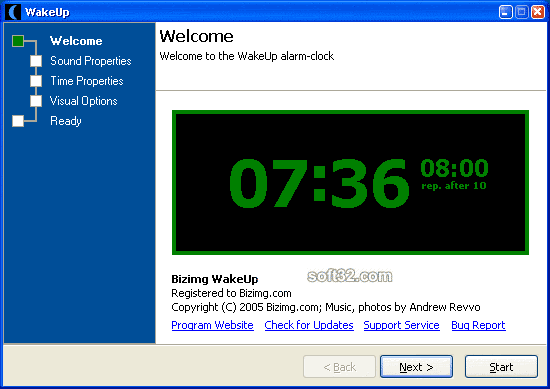
Task: Open the Sound Properties page
Action: (91, 61)
